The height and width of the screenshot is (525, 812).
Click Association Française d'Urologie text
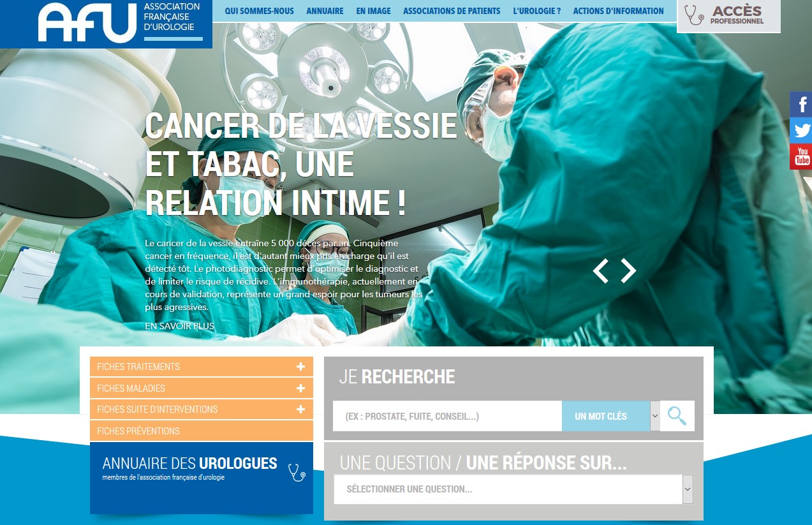172,17
